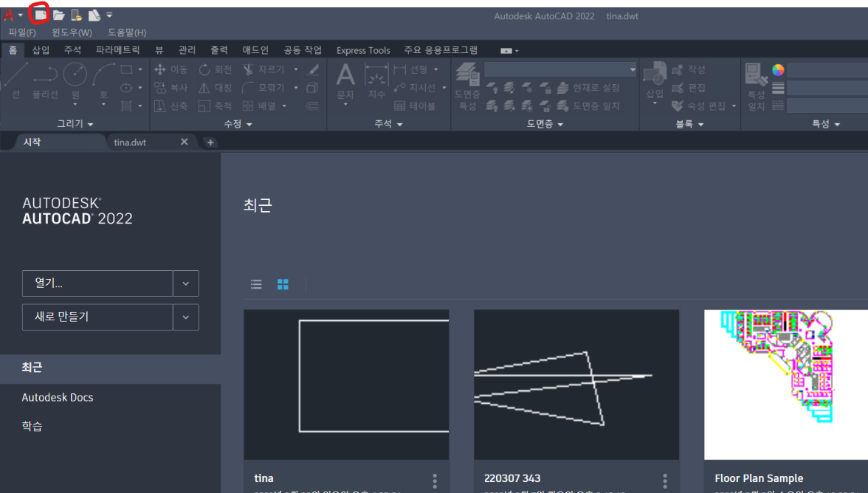Click the Move (이동) tool
Viewport: 868px width, 493px height.
170,69
